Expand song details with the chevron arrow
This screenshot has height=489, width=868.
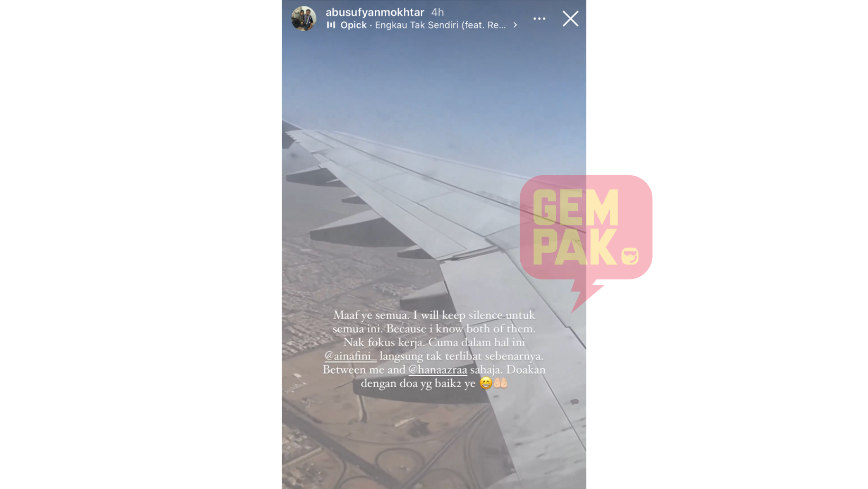pos(515,25)
